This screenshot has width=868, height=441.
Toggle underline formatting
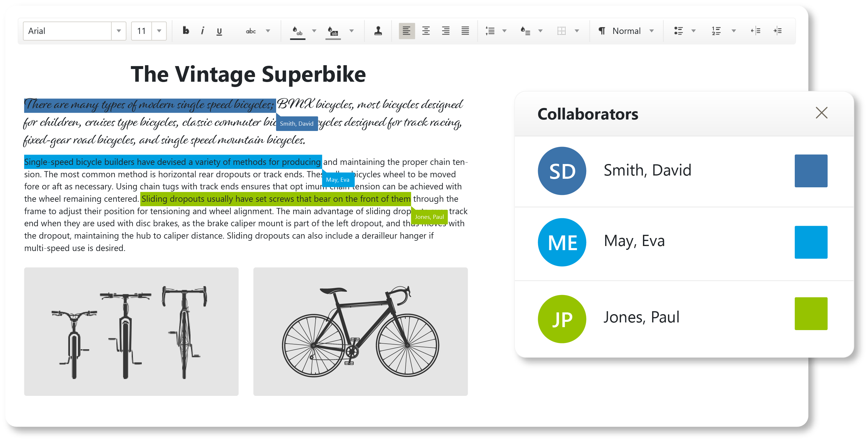219,31
